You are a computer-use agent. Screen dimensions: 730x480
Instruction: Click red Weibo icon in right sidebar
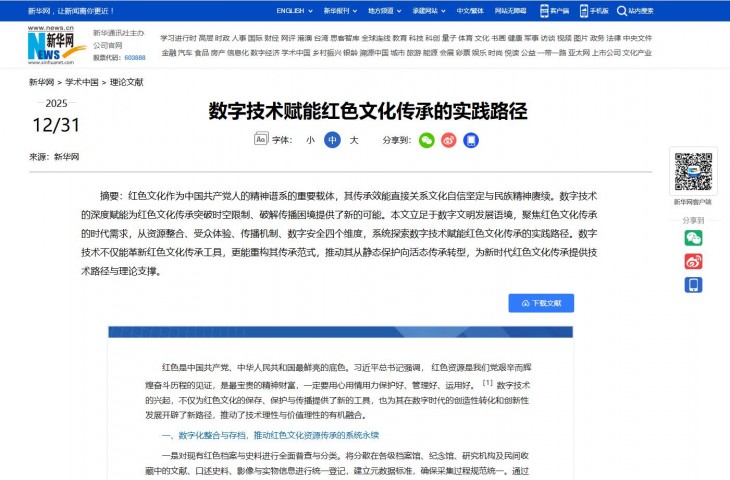click(693, 261)
